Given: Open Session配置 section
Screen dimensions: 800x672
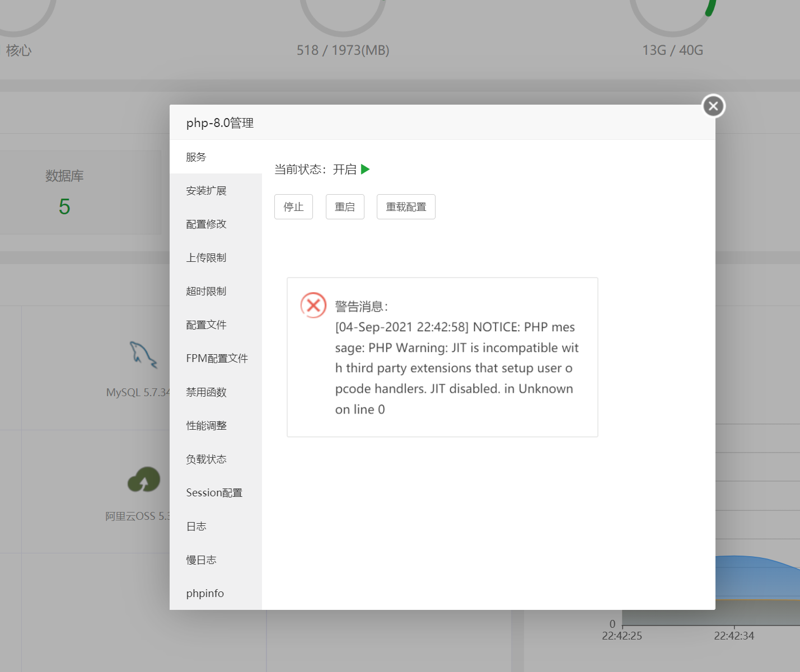Looking at the screenshot, I should point(216,492).
